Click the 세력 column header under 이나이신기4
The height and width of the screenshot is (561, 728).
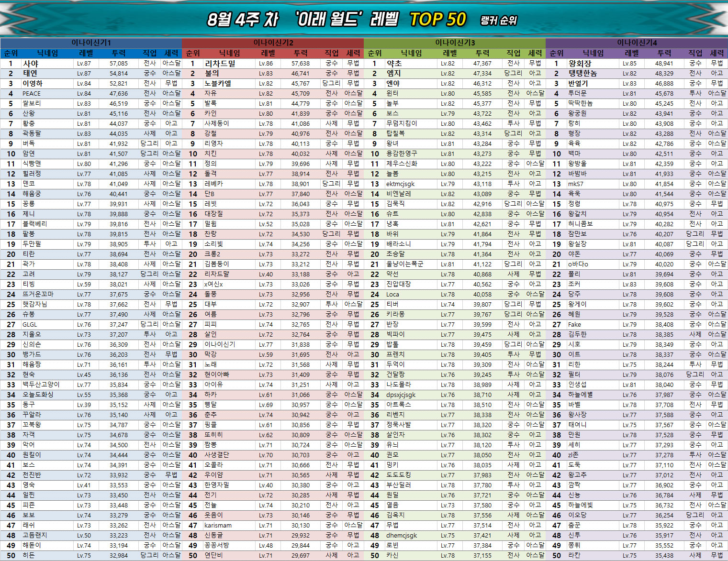click(717, 53)
